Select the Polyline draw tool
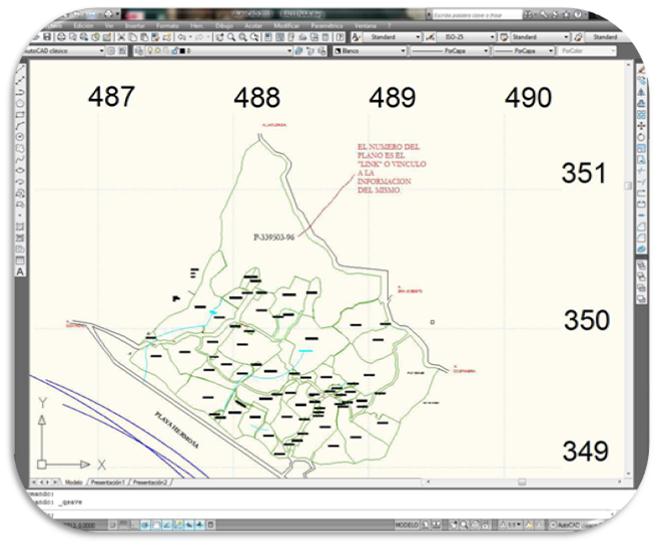663x545 pixels. (20, 92)
